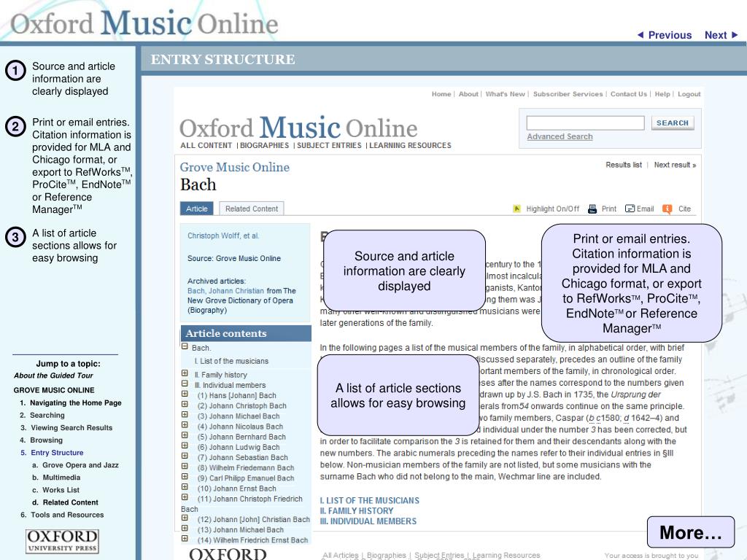
Task: Jump to subtopic b. Multimedia
Action: click(x=56, y=477)
